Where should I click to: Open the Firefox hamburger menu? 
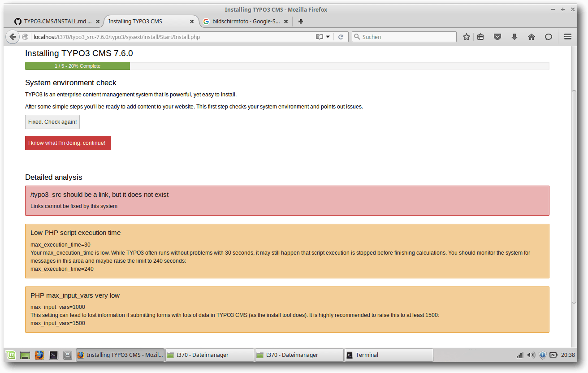click(568, 37)
